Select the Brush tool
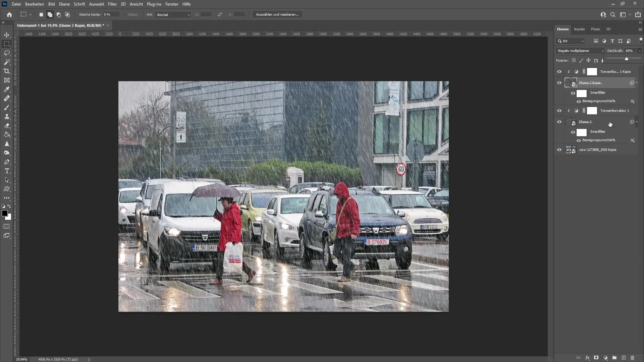The image size is (644, 362). click(7, 108)
